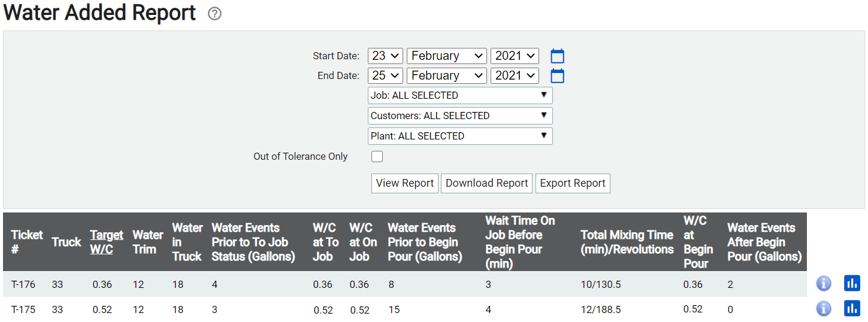
Task: Open the help icon beside Water Added Report
Action: 214,14
